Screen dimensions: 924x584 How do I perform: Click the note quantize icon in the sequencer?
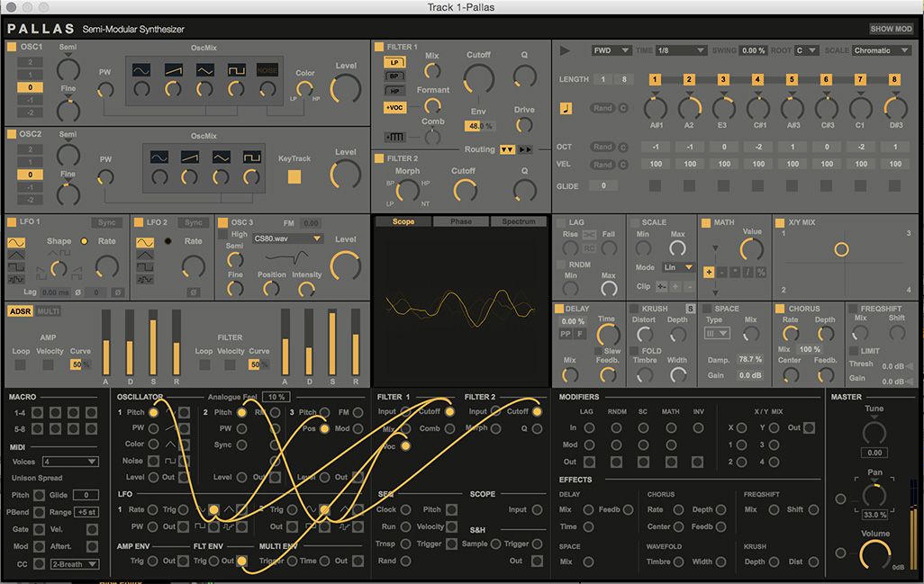point(566,110)
